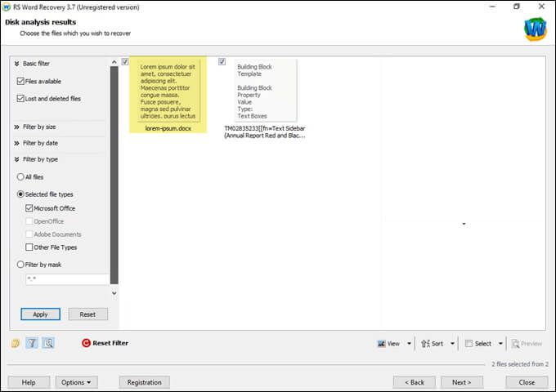Uncheck the TM02835233 file checkbox
The image size is (556, 392).
(222, 61)
